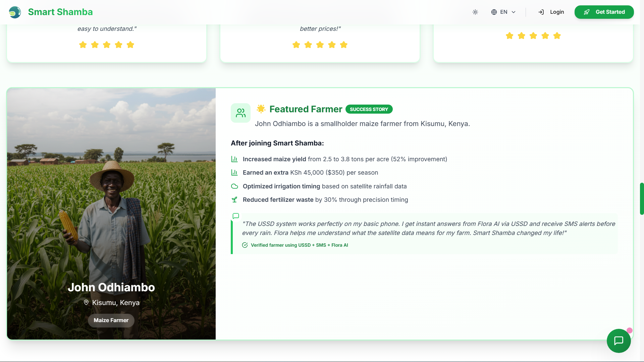Click the Smart Shamba brand name
This screenshot has width=644, height=362.
tap(60, 12)
